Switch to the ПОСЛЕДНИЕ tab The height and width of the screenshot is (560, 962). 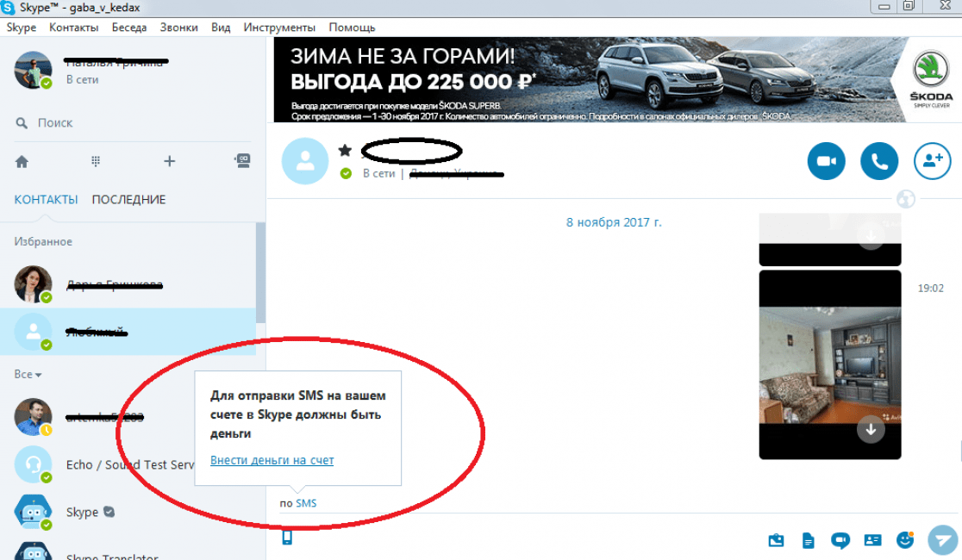tap(128, 200)
